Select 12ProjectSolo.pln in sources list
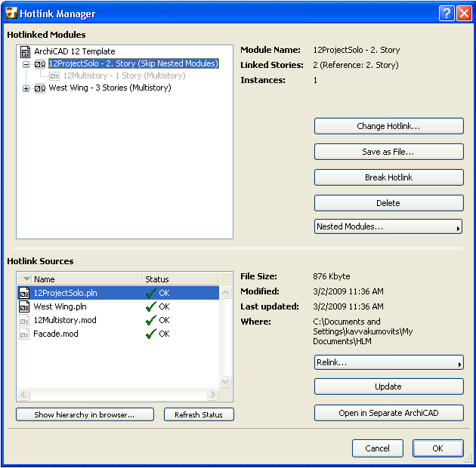The width and height of the screenshot is (476, 468). coord(118,293)
